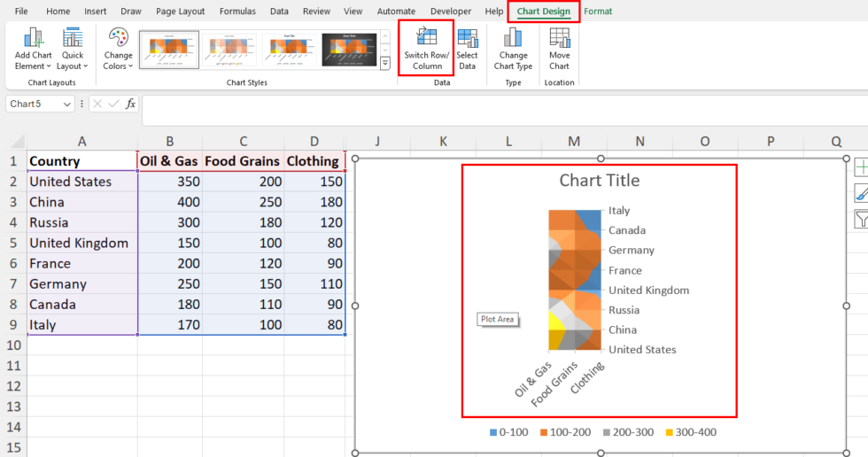Screen dimensions: 868x457
Task: Switch to the Insert tab
Action: coord(96,11)
